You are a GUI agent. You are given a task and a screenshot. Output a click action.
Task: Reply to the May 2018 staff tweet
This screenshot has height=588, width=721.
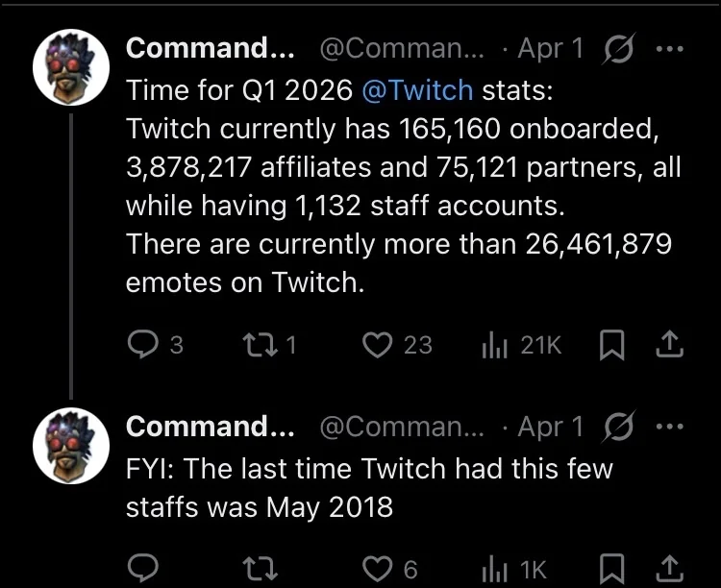tap(142, 569)
